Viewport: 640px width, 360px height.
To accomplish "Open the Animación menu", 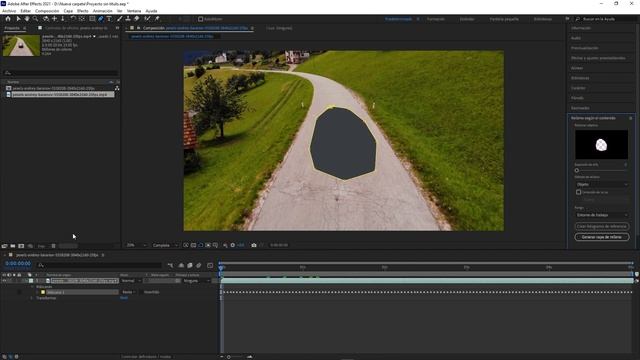I will (102, 11).
